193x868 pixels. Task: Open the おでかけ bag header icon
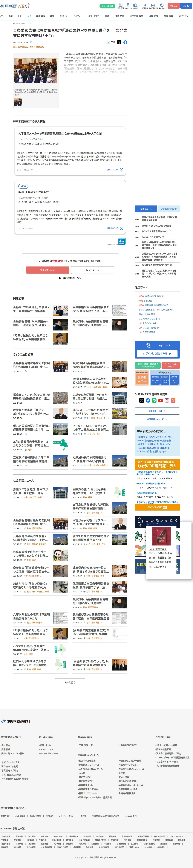(135, 6)
